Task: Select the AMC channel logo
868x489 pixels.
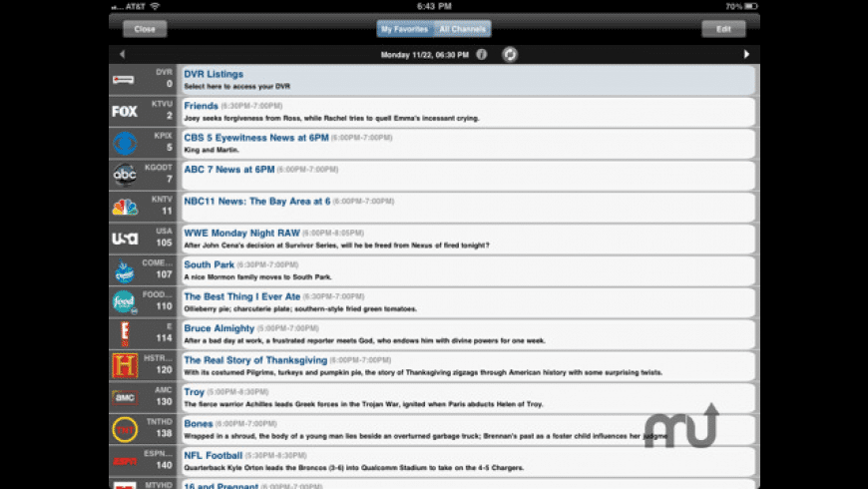Action: (125, 397)
